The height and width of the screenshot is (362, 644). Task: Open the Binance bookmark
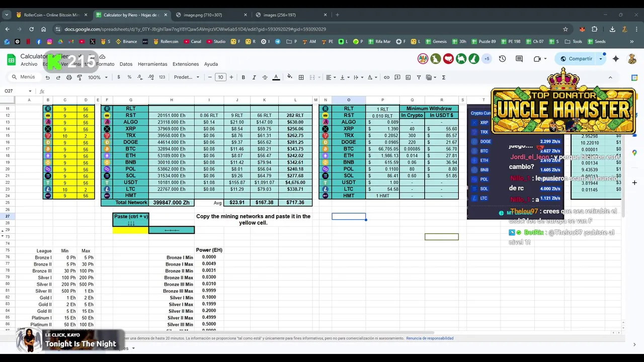click(x=126, y=42)
